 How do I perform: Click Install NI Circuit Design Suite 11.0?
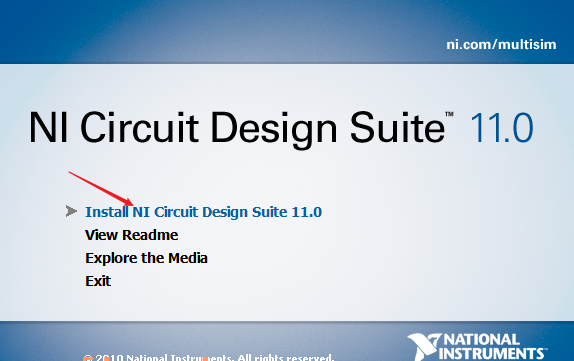[204, 212]
